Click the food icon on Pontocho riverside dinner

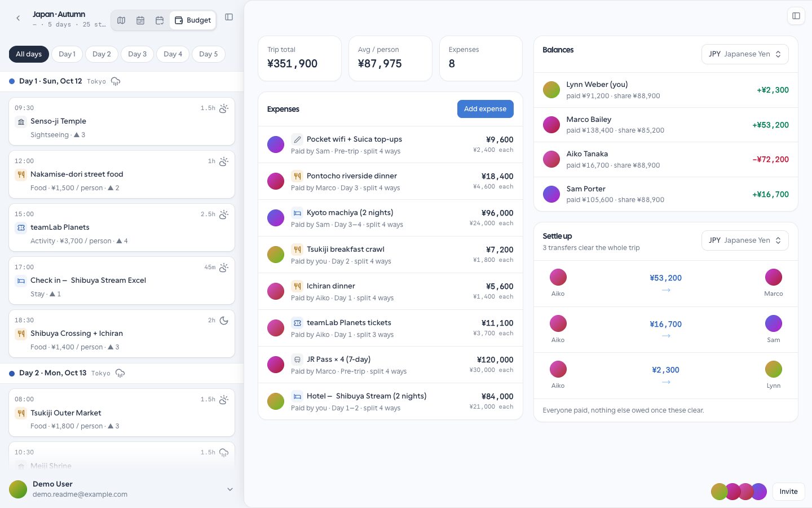(297, 176)
